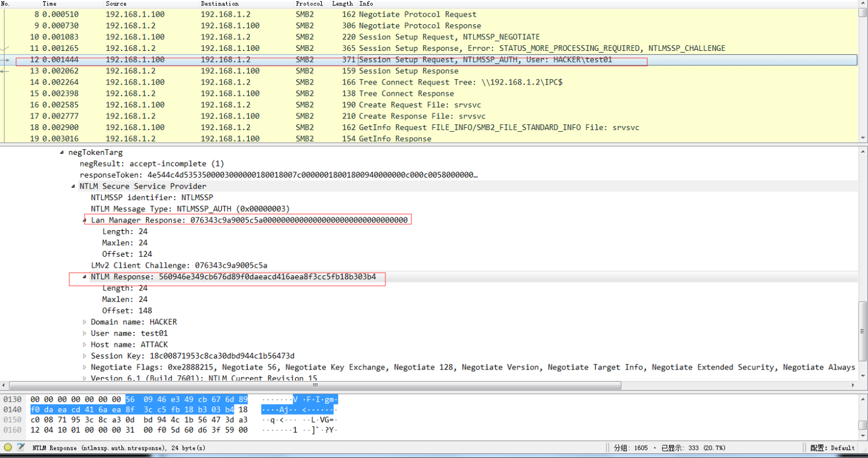Viewport: 868px width, 458px height.
Task: Expand the Negotiate Flags field
Action: (84, 367)
